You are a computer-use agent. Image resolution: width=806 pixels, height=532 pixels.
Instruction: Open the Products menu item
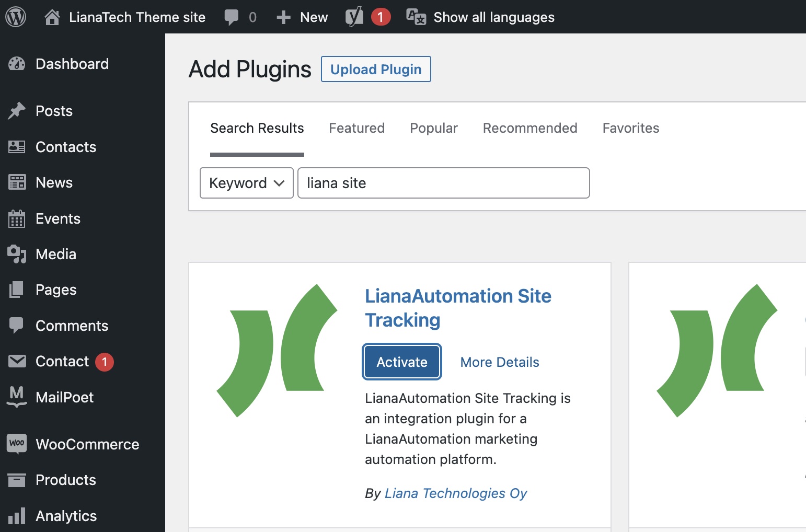click(66, 480)
